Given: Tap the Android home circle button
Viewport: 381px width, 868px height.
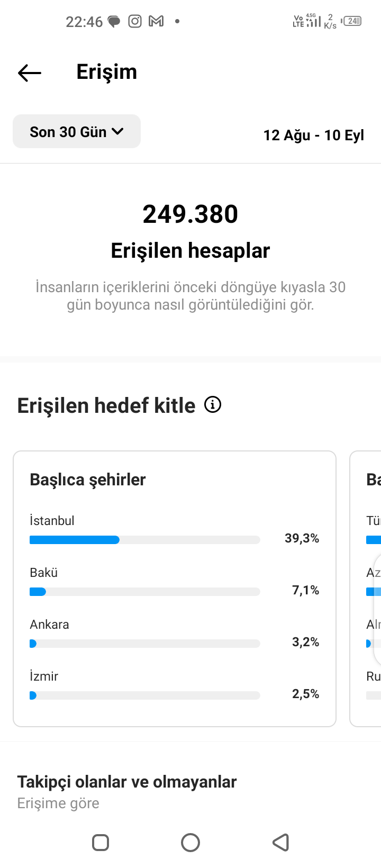Looking at the screenshot, I should [x=190, y=842].
